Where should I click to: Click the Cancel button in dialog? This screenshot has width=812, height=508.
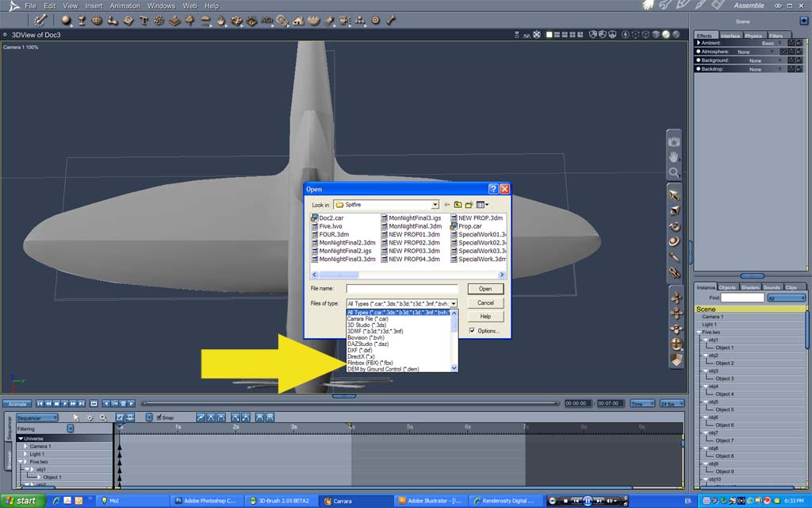click(485, 302)
